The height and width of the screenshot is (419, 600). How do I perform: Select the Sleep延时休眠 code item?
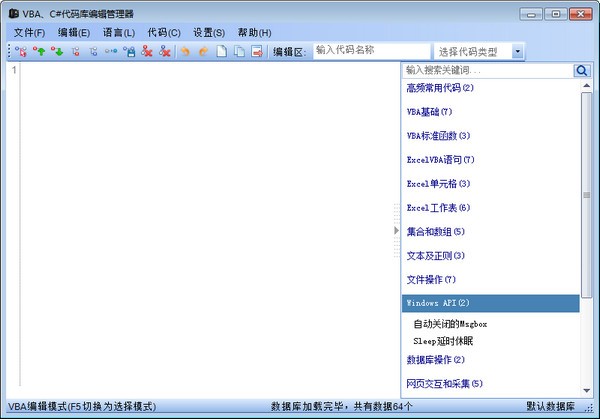[443, 341]
